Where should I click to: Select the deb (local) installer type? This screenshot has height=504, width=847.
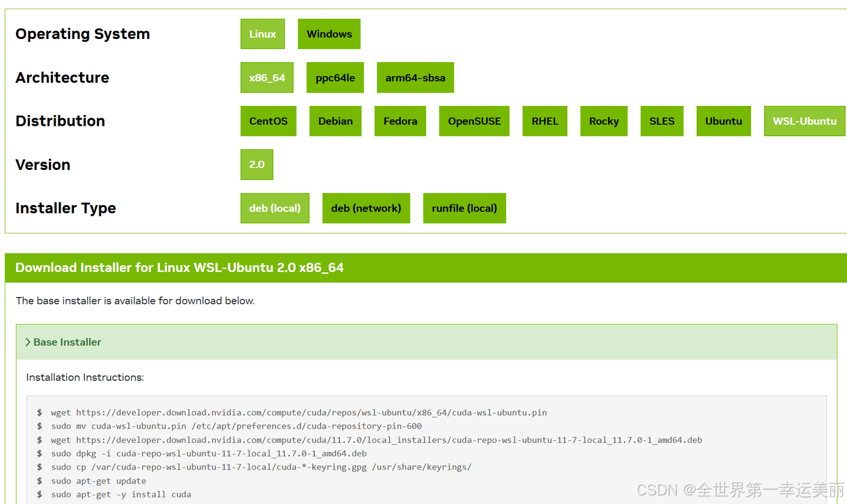tap(275, 208)
